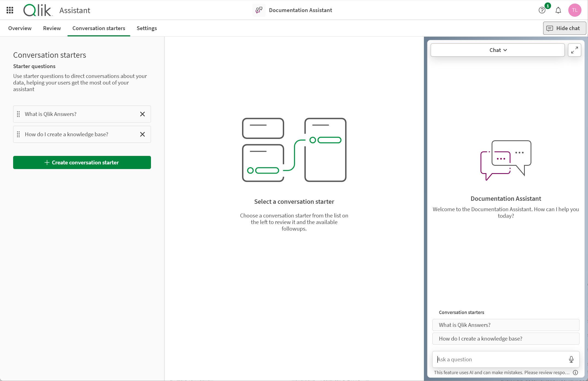Click the 'What is Qlik Answers?' conversation starter
This screenshot has height=381, width=588.
pyautogui.click(x=79, y=114)
